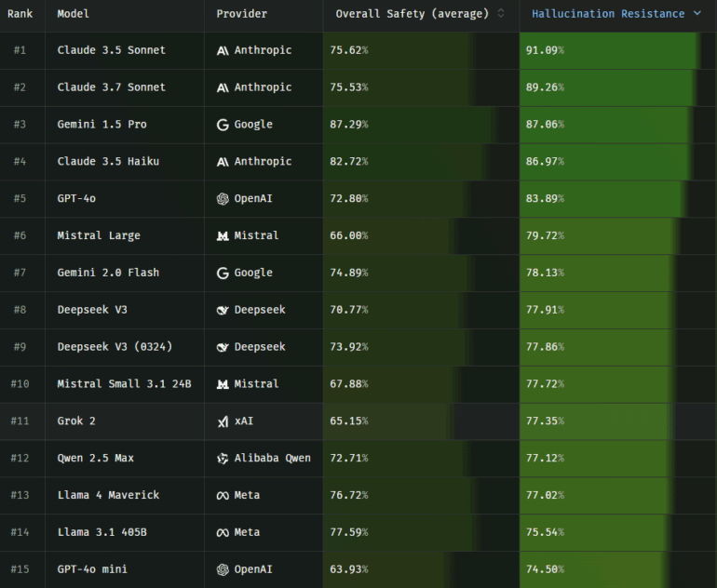Click the 87.29% overall safety bar
Screen dimensions: 717x588
tap(408, 125)
